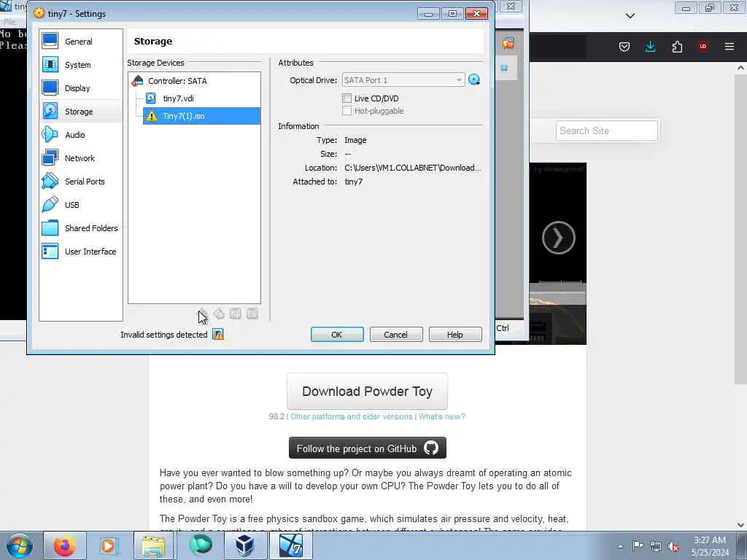Click the Action Center flag tray icon
Viewport: 747px width, 560px height.
638,546
